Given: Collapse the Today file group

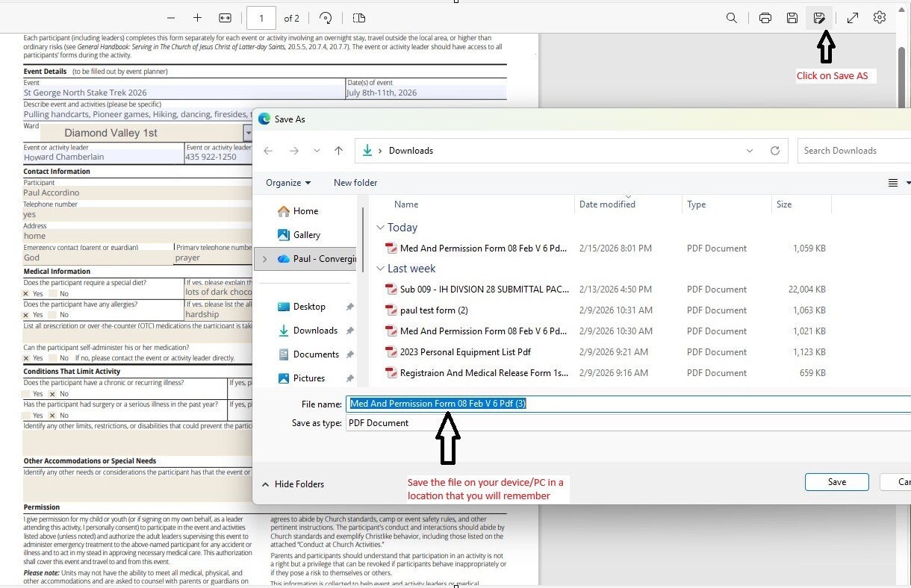Looking at the screenshot, I should coord(381,228).
